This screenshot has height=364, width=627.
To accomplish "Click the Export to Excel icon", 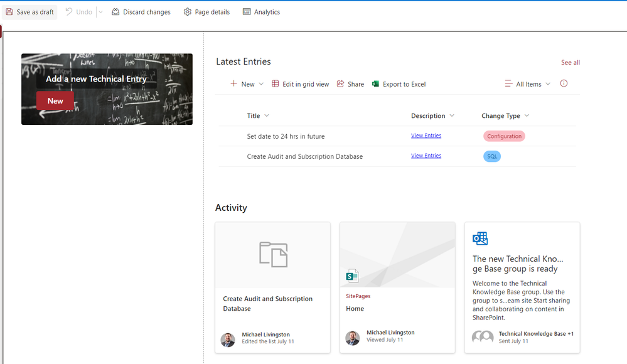I will (x=375, y=84).
